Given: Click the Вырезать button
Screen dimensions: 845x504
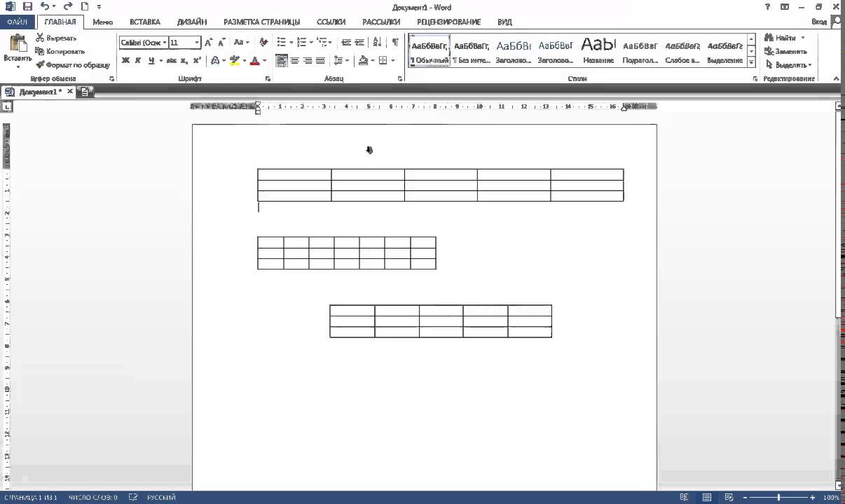Looking at the screenshot, I should coord(56,38).
